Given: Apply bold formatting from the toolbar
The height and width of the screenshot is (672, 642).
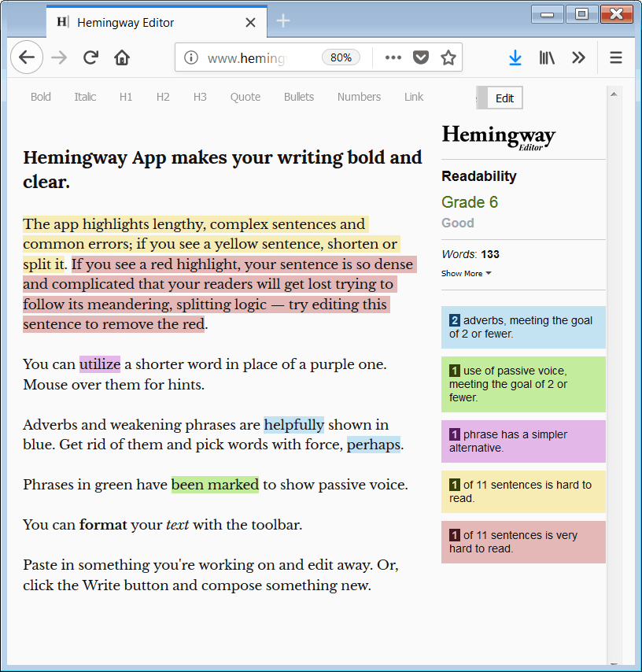Looking at the screenshot, I should (x=40, y=96).
